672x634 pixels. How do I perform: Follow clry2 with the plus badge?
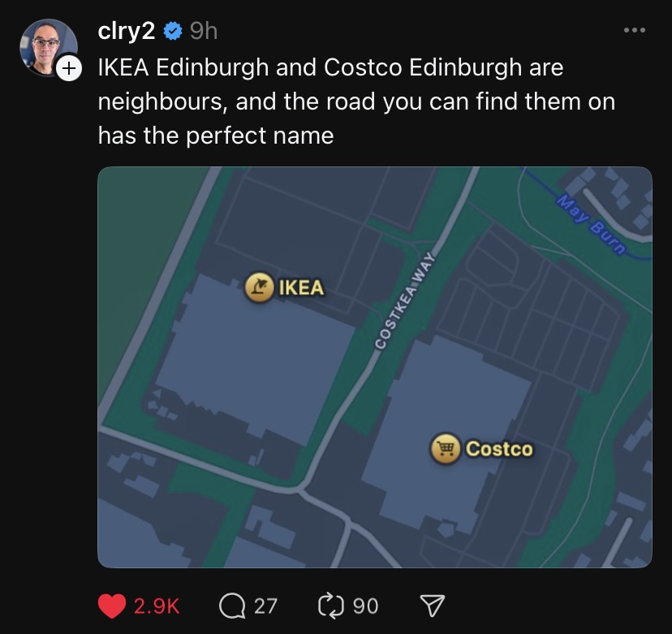[x=69, y=68]
